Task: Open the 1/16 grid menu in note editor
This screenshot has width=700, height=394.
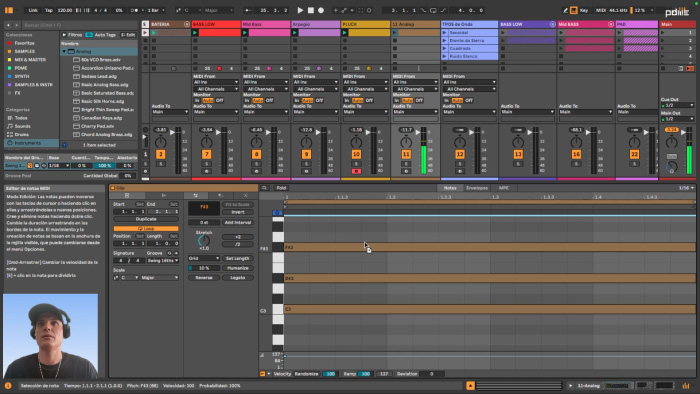Action: pyautogui.click(x=686, y=188)
